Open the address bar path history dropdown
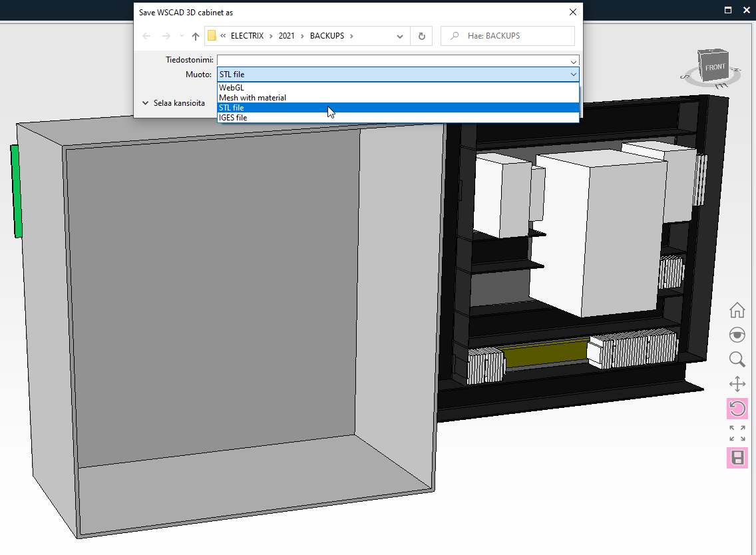 [399, 36]
